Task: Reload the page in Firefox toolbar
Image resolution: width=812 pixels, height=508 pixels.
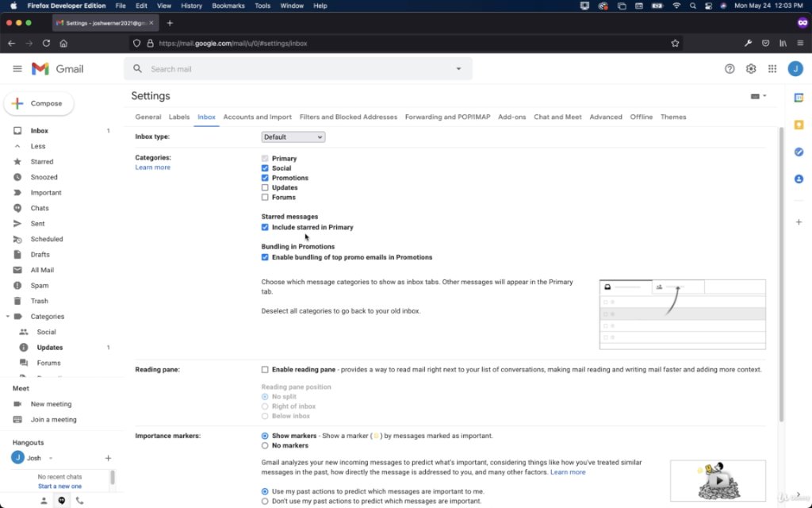Action: click(x=46, y=44)
